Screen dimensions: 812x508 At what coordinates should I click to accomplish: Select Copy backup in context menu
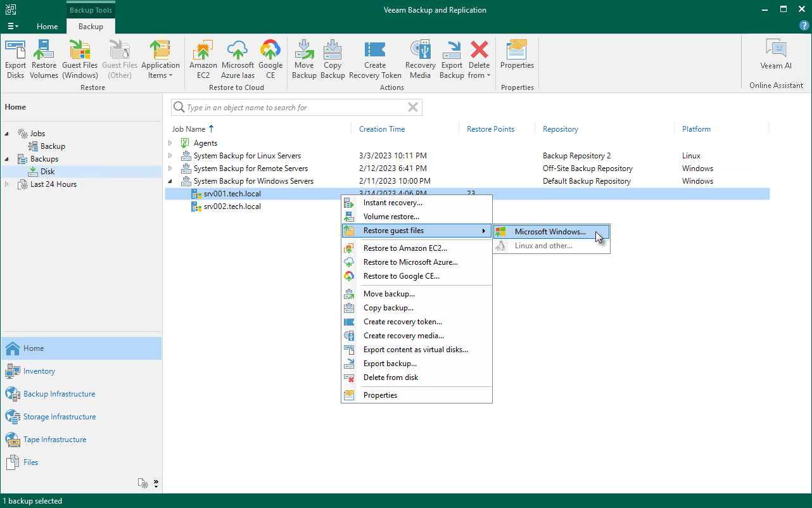click(417, 308)
